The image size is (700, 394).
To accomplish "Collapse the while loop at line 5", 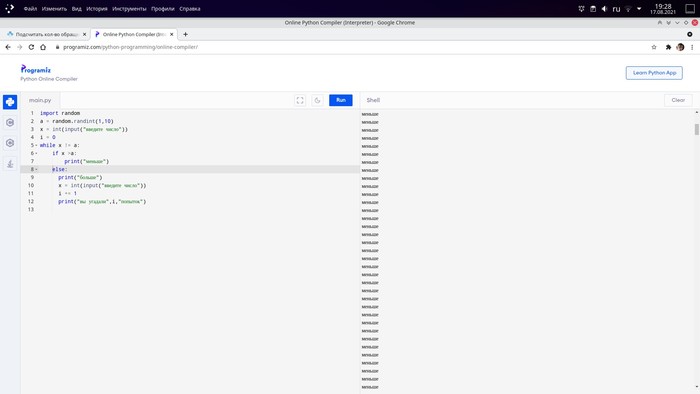I will 37,145.
